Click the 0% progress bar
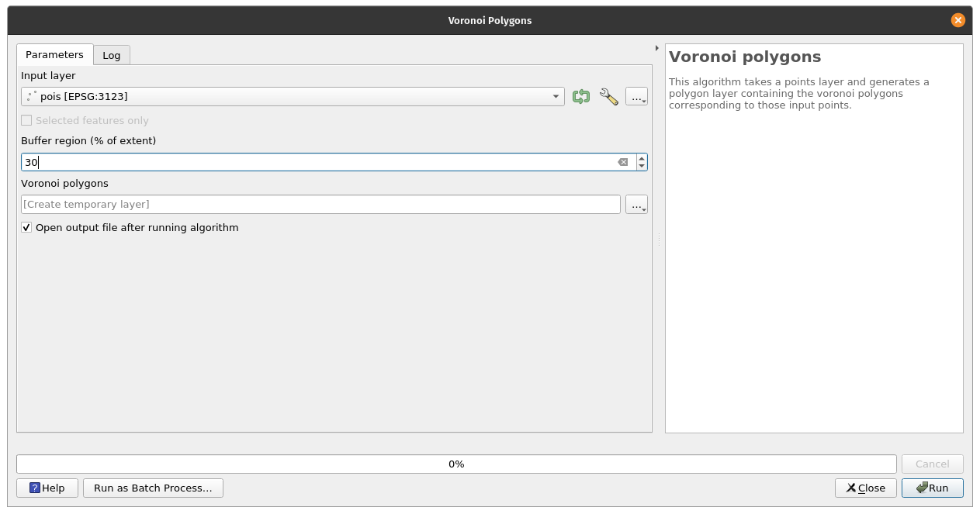The image size is (980, 514). pos(456,464)
